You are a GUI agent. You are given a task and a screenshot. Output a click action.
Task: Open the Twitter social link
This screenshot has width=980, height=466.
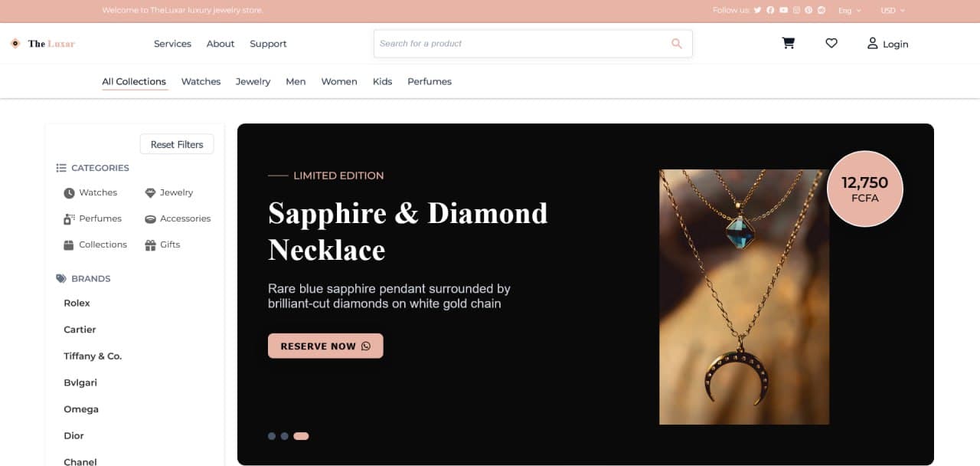click(757, 11)
